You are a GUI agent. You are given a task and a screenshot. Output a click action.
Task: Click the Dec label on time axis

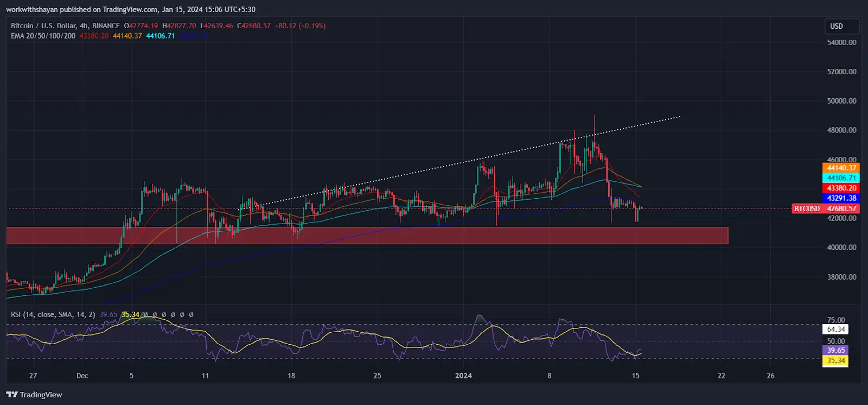click(82, 376)
